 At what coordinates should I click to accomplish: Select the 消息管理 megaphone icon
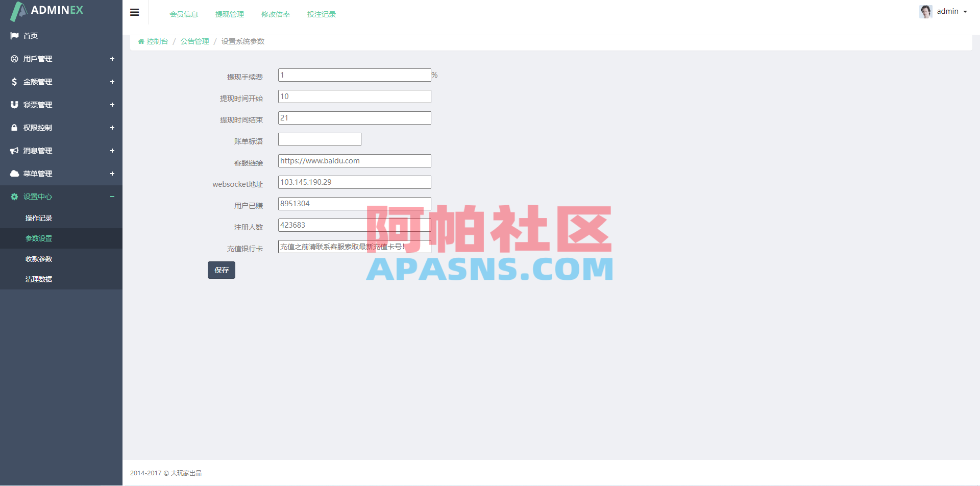click(14, 151)
